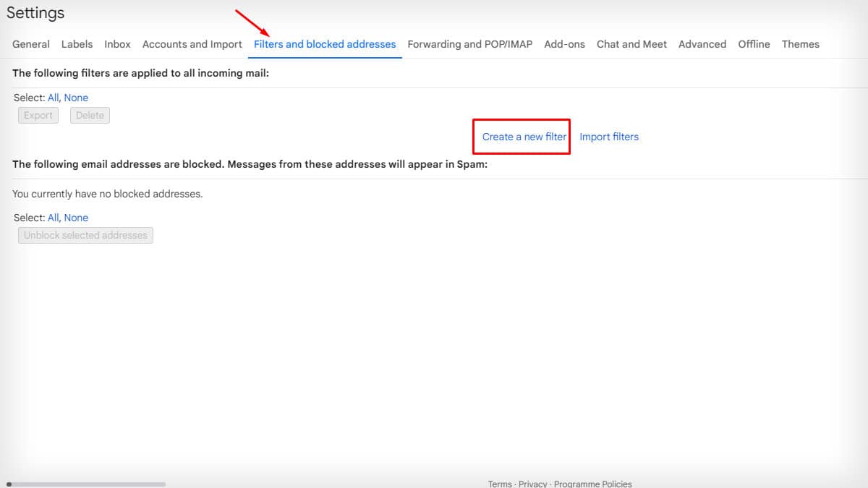Image resolution: width=868 pixels, height=488 pixels.
Task: Open the Accounts and Import tab
Action: pos(192,44)
